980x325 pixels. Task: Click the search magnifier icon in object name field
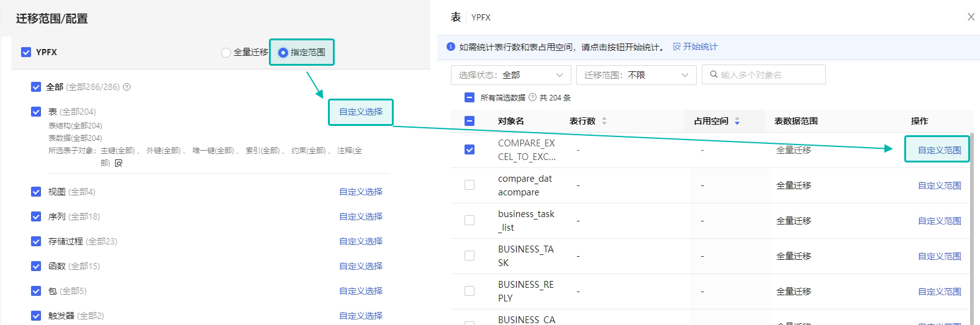point(714,74)
